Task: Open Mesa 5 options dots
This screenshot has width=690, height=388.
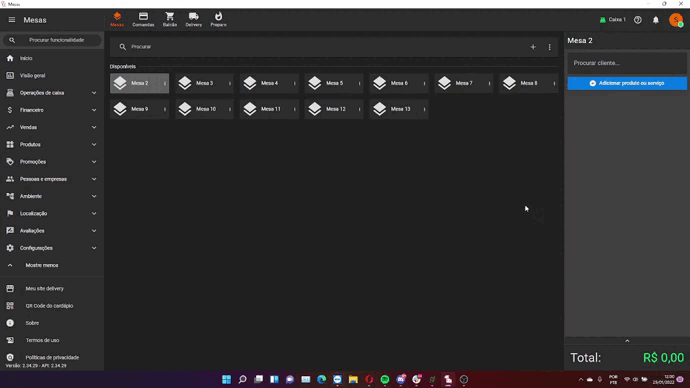Action: point(360,83)
